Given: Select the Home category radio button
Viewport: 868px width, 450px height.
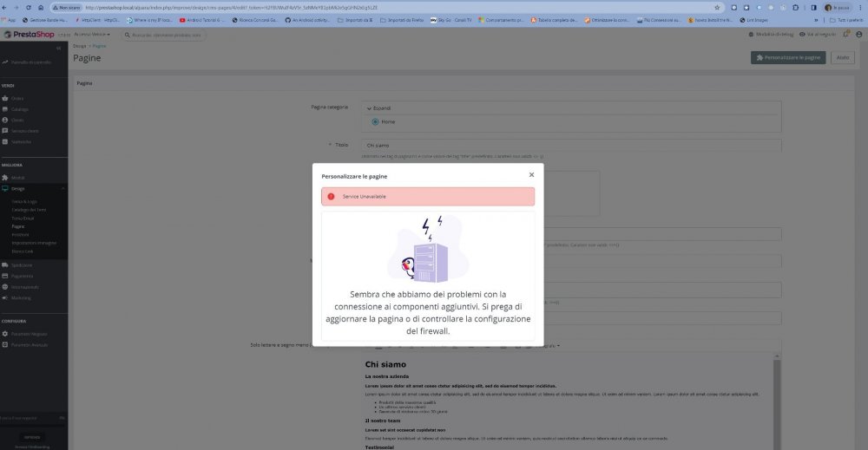Looking at the screenshot, I should coord(375,121).
